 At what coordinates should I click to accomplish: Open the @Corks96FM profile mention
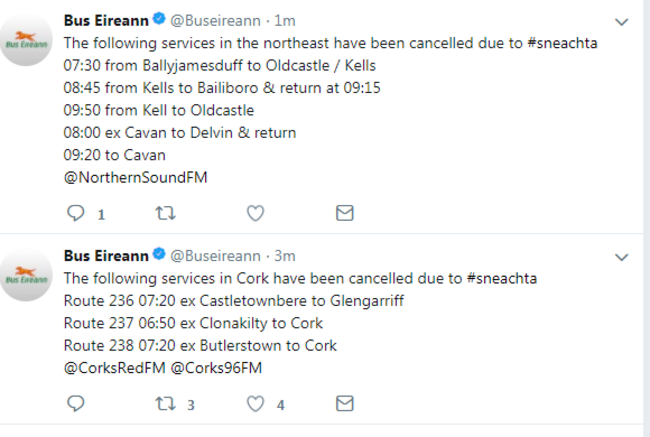[216, 368]
